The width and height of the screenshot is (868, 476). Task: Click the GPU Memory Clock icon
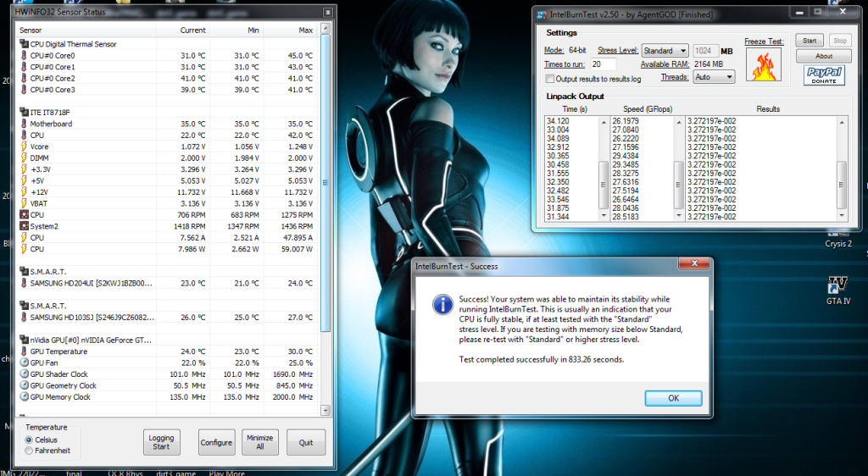point(24,397)
